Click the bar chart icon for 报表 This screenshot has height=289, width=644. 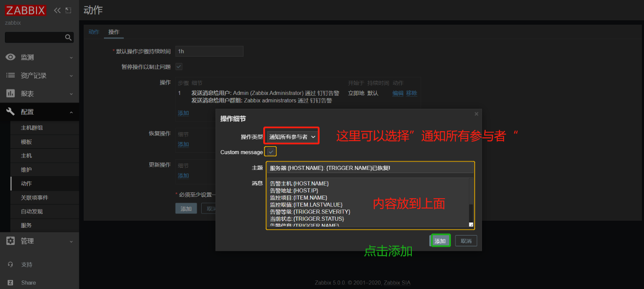click(10, 93)
